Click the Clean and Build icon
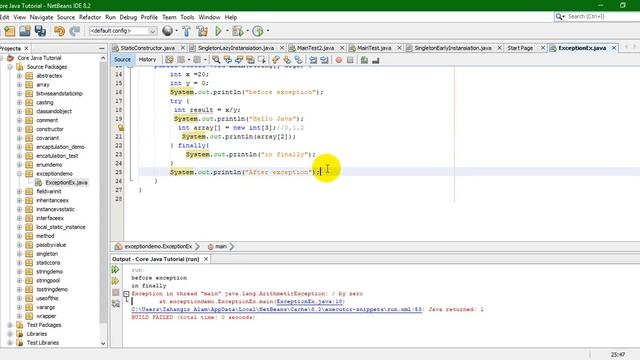Screen dimensions: 640x360 [x=202, y=31]
